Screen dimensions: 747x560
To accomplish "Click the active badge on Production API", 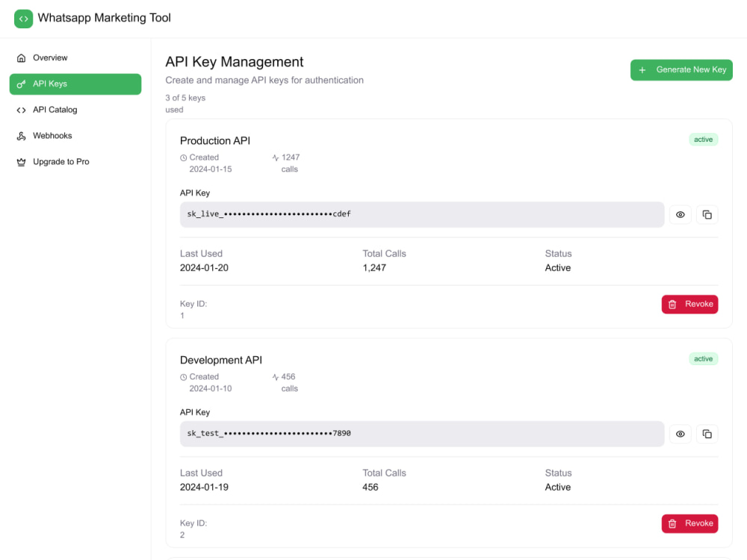I will [703, 140].
